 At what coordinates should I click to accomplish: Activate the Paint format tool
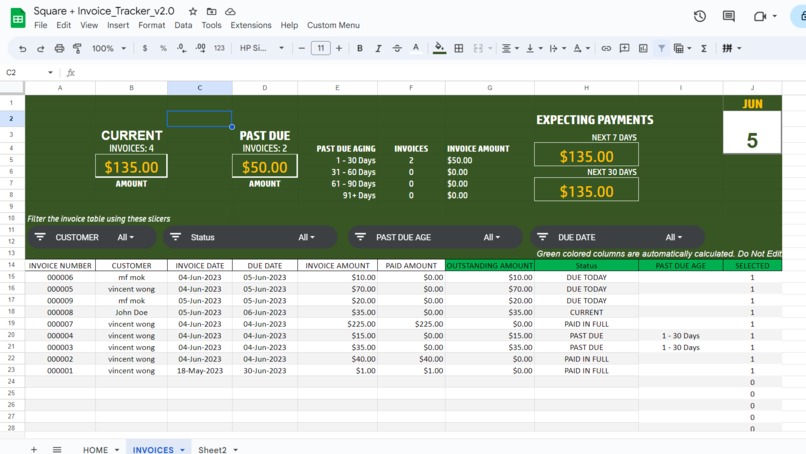(x=78, y=48)
